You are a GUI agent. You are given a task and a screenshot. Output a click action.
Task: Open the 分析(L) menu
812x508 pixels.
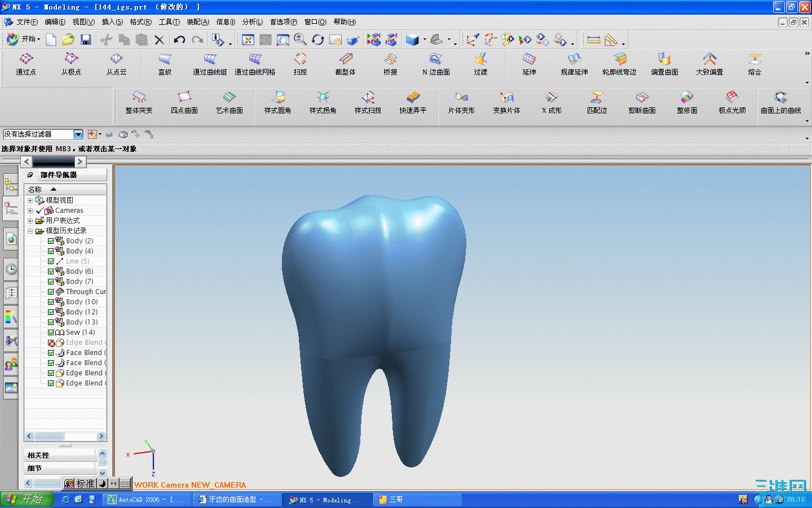tap(253, 22)
